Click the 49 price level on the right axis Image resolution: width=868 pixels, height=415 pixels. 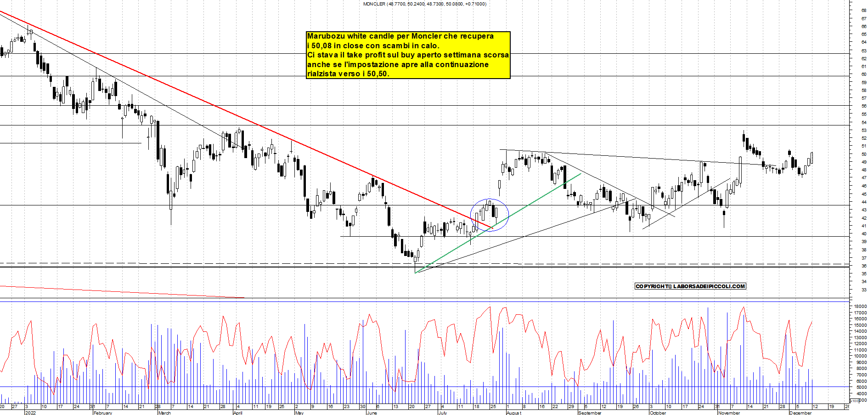click(x=864, y=162)
